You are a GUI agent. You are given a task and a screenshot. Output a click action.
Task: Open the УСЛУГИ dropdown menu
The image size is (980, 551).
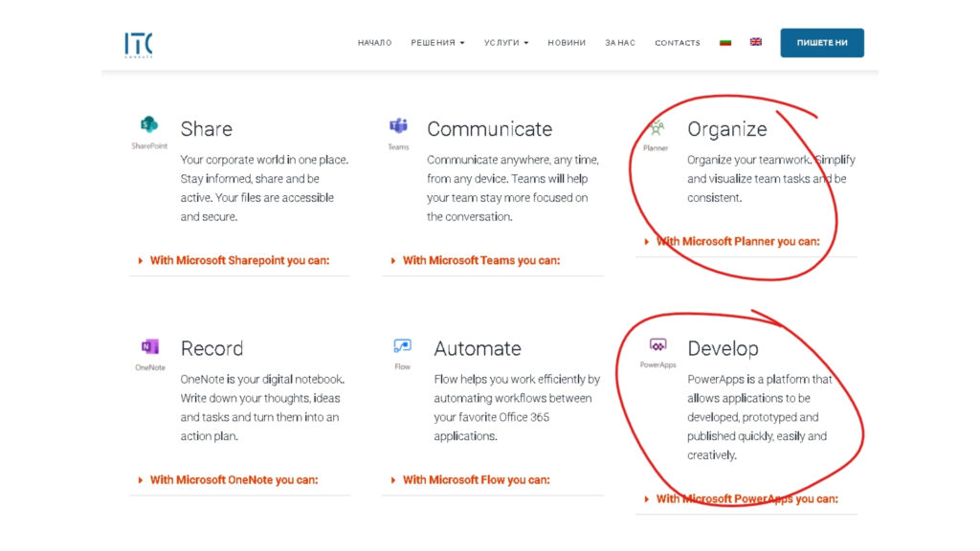[x=506, y=43]
